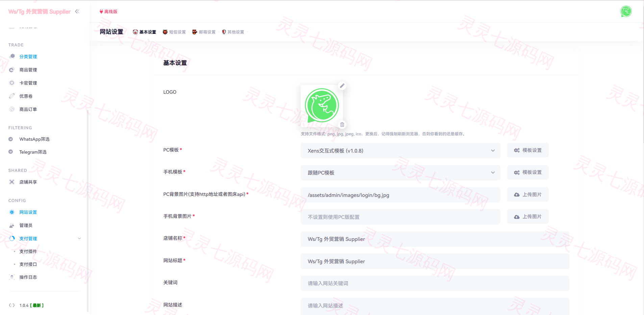
Task: Click 模板设置 button for 手机模板
Action: coord(528,172)
